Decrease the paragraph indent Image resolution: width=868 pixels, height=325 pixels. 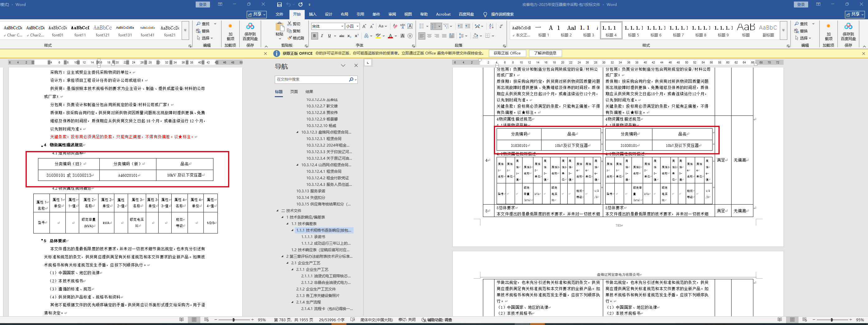click(460, 26)
